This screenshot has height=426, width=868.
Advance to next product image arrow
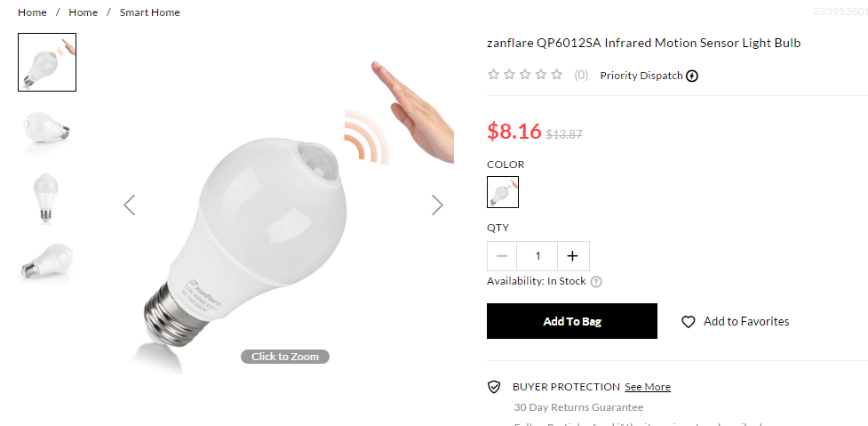tap(437, 205)
